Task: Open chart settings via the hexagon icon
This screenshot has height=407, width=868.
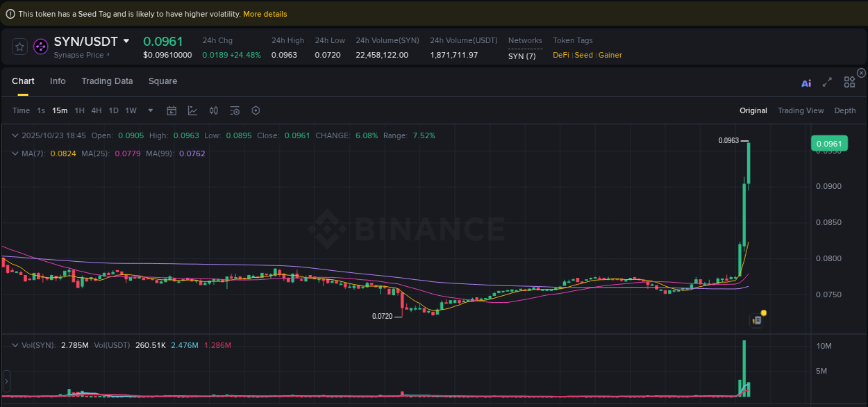Action: tap(255, 110)
